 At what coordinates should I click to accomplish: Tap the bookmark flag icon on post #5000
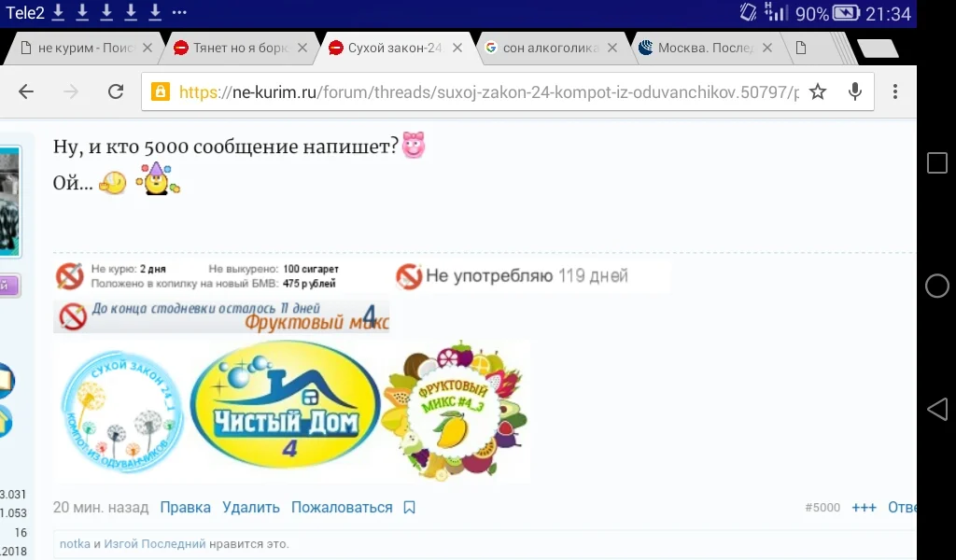click(x=408, y=507)
